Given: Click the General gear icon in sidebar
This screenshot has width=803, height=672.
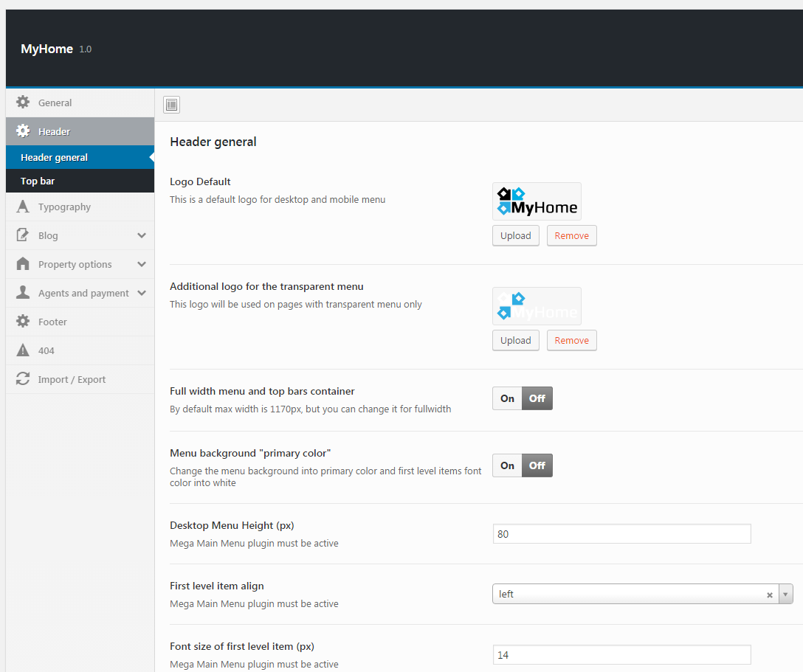Looking at the screenshot, I should coord(23,102).
